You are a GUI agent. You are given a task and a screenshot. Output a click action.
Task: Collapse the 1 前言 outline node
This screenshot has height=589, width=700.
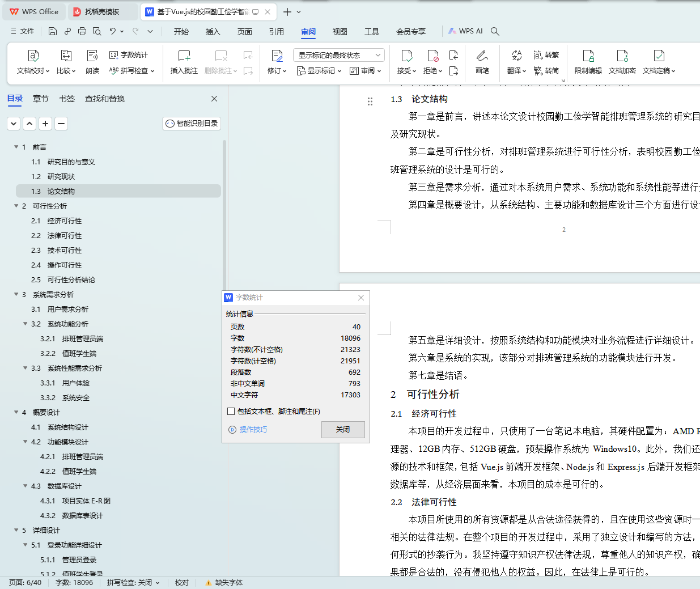pyautogui.click(x=16, y=147)
